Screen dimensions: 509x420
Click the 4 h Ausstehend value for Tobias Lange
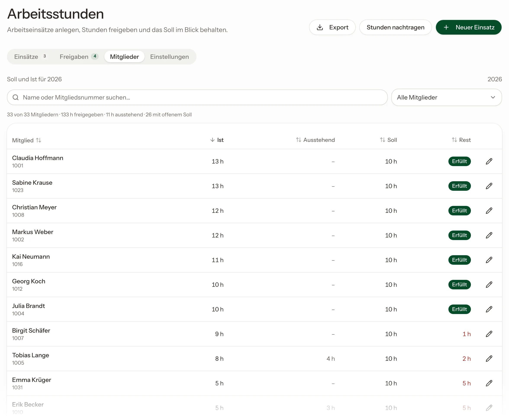click(331, 359)
